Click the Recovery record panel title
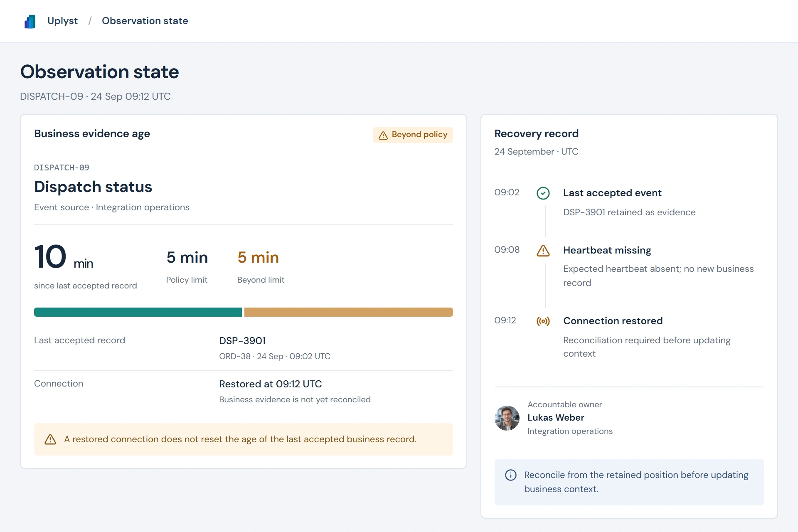The height and width of the screenshot is (532, 798). (536, 134)
